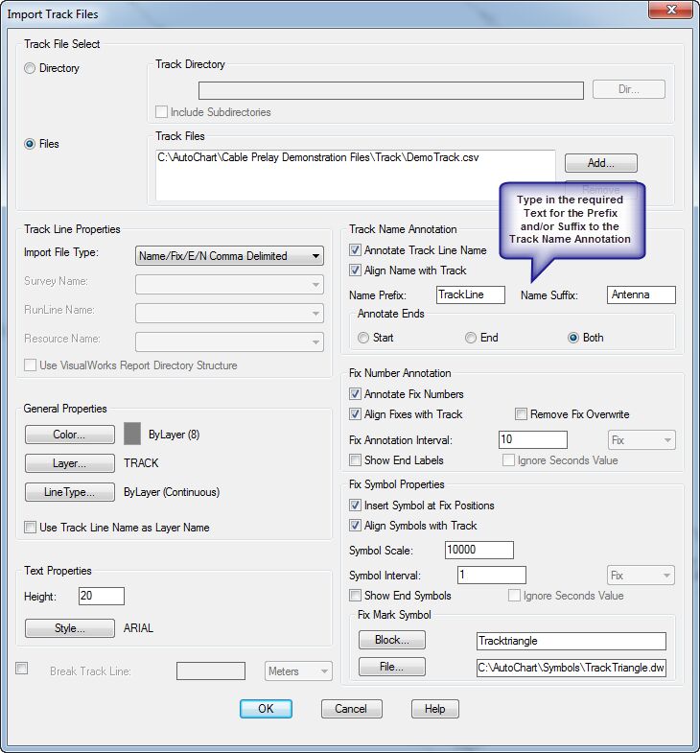Click the Fix Annotation Interval field
Viewport: 700px width, 753px height.
pos(533,439)
